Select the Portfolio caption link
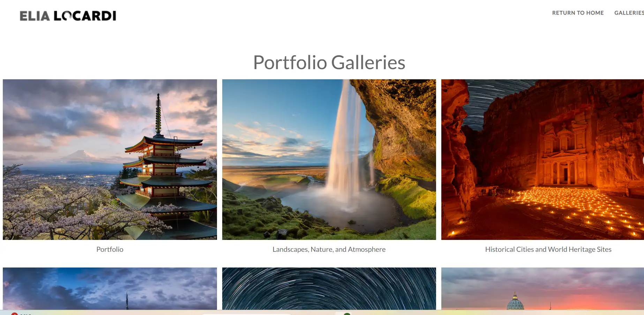This screenshot has width=644, height=315. [x=110, y=249]
